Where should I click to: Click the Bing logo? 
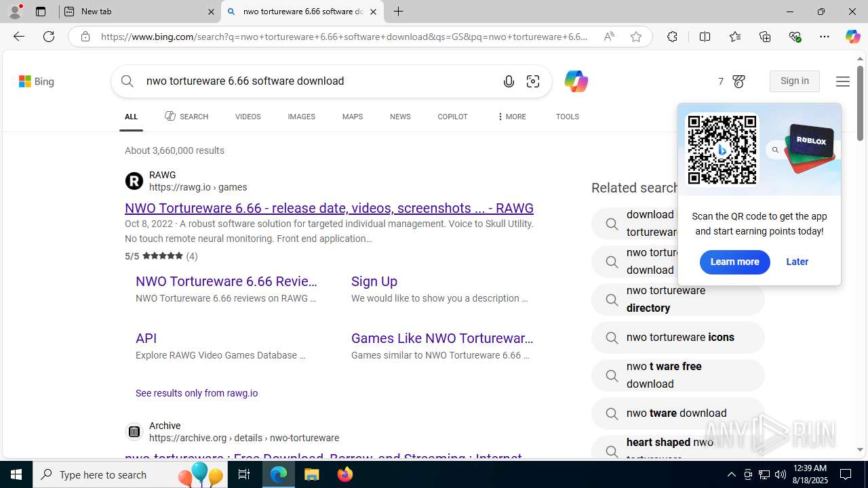[37, 81]
